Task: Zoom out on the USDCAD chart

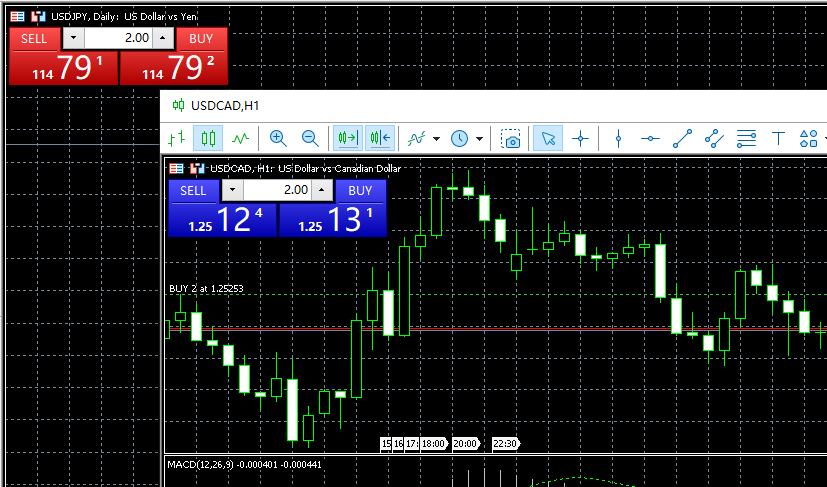Action: coord(310,139)
